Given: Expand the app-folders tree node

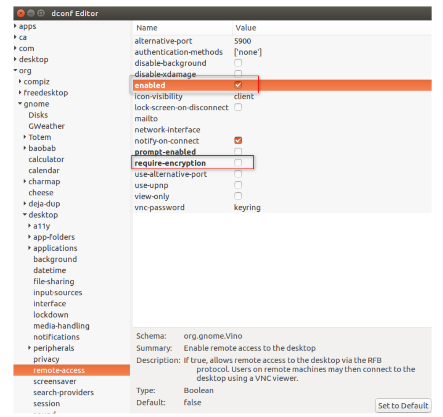Looking at the screenshot, I should tap(30, 237).
